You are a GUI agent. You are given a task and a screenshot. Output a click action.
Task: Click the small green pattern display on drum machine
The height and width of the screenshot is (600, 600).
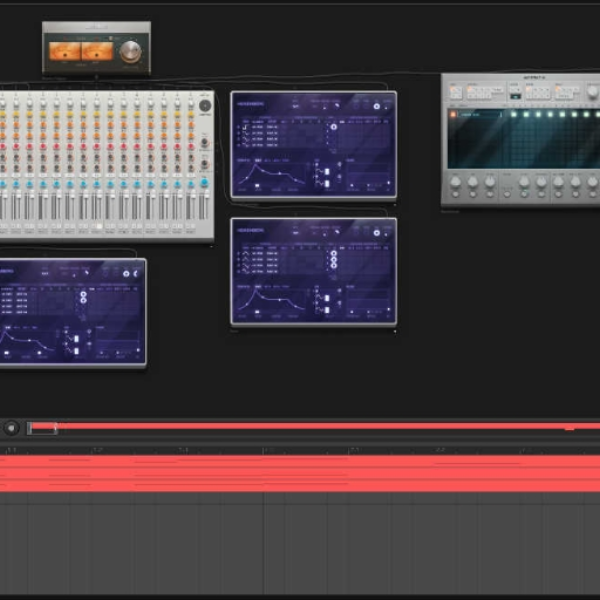[x=515, y=97]
